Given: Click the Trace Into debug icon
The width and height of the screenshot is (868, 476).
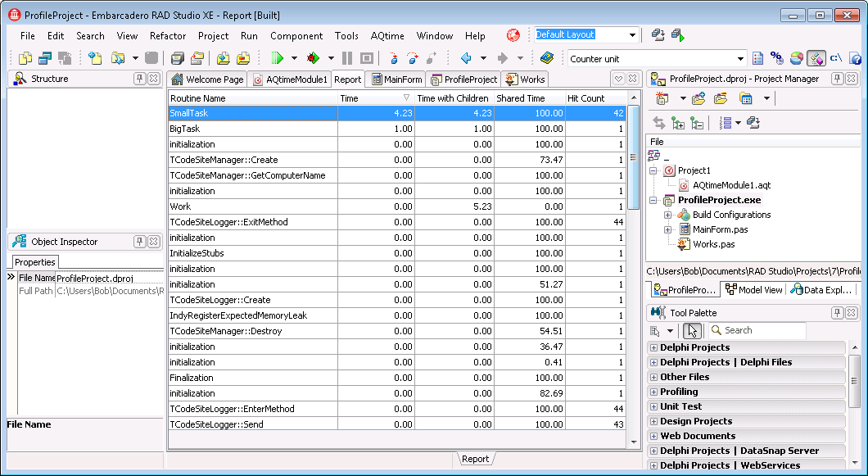Looking at the screenshot, I should tap(394, 58).
